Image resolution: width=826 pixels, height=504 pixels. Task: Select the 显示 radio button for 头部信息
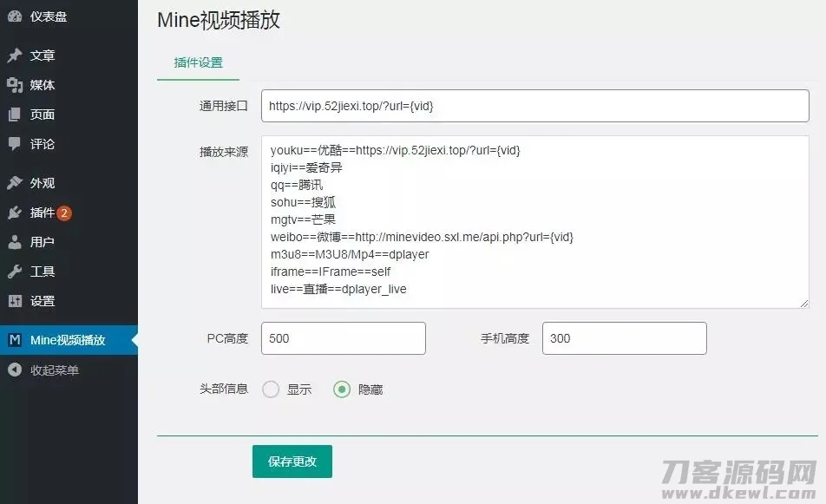pyautogui.click(x=270, y=389)
